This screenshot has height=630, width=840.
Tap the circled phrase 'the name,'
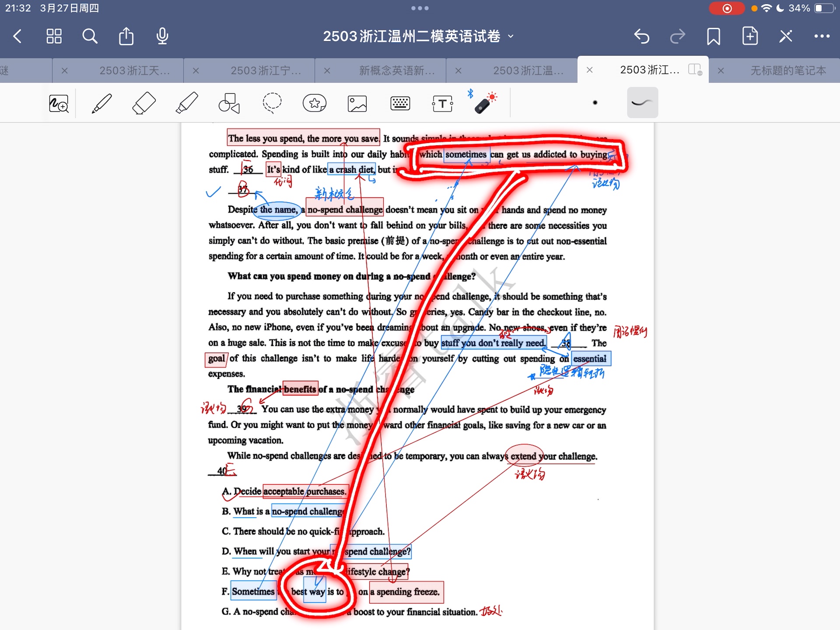(279, 210)
